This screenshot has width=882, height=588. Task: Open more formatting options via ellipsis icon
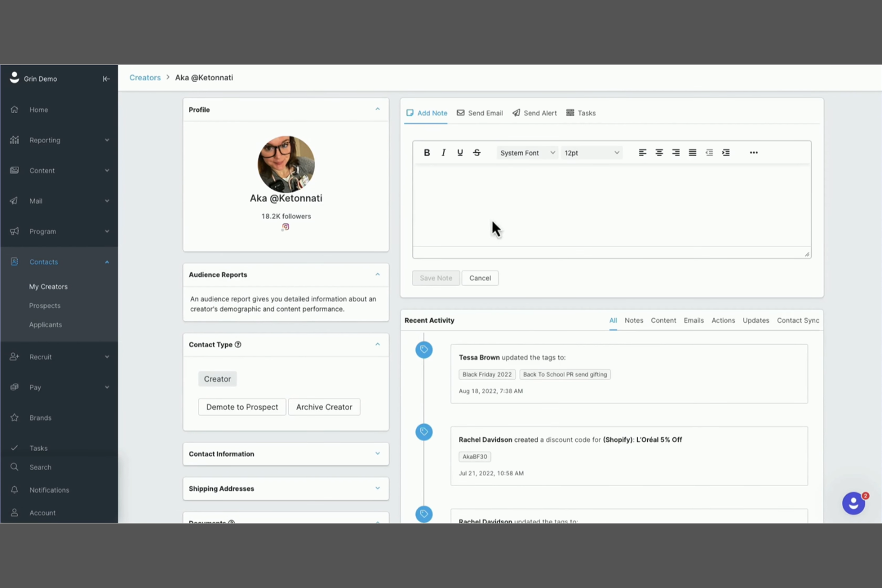coord(753,153)
